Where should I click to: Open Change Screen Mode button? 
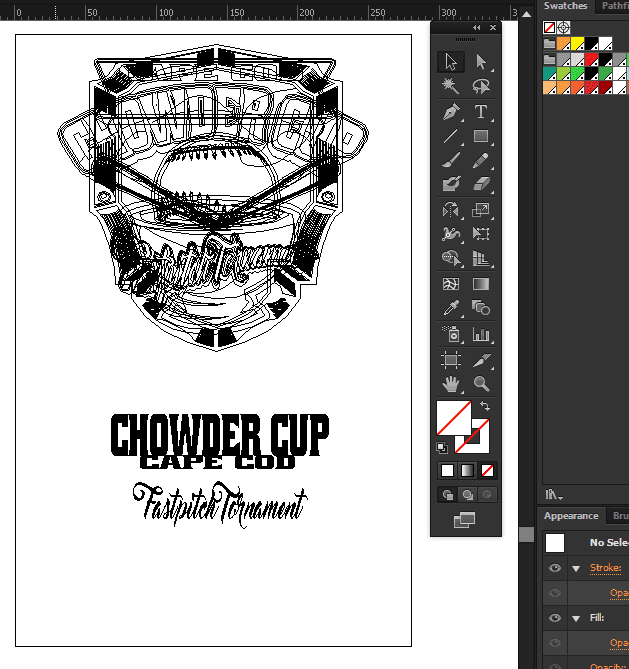coord(465,520)
